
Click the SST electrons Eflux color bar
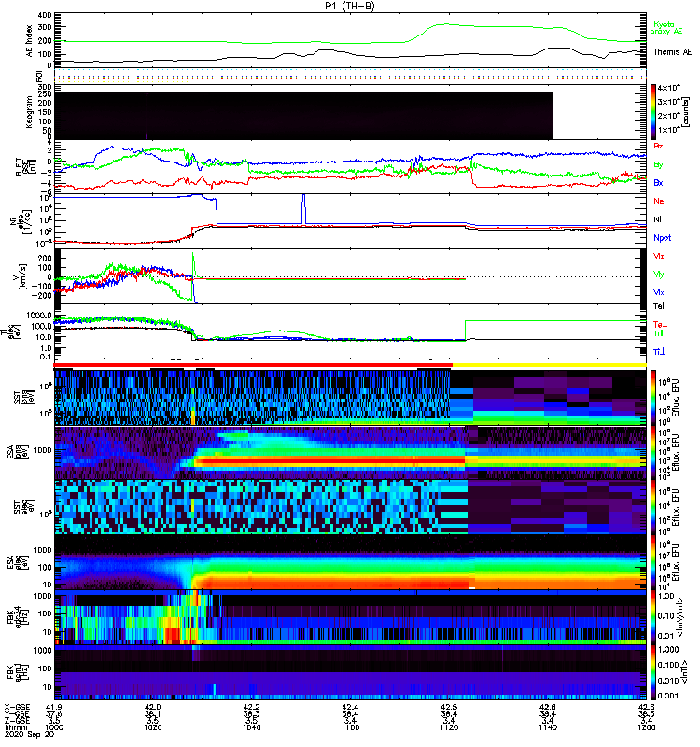click(653, 507)
